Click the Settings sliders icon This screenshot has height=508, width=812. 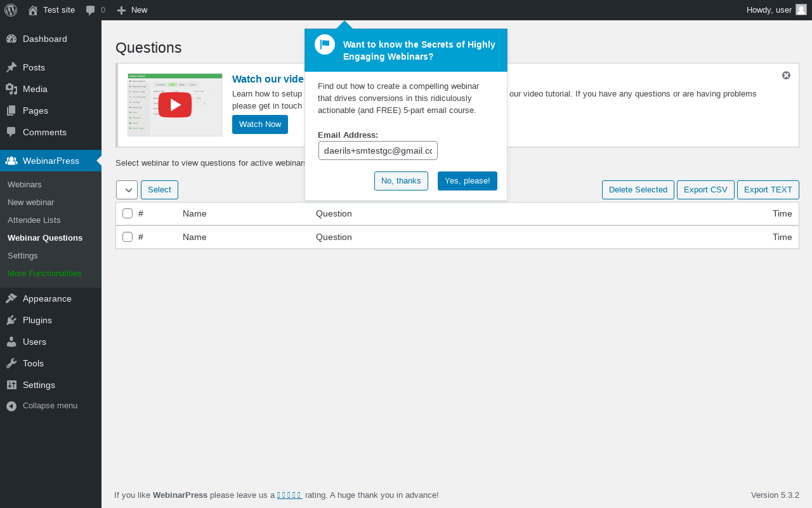pyautogui.click(x=11, y=385)
